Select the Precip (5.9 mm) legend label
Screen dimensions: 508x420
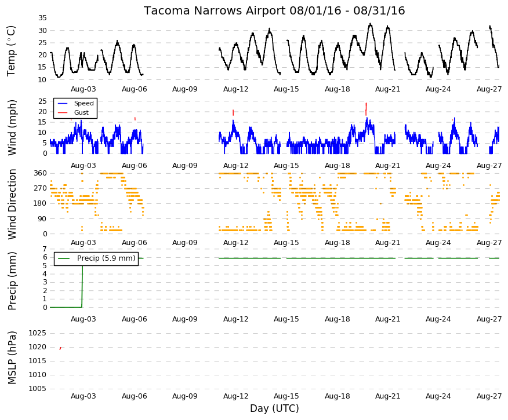coord(106,258)
